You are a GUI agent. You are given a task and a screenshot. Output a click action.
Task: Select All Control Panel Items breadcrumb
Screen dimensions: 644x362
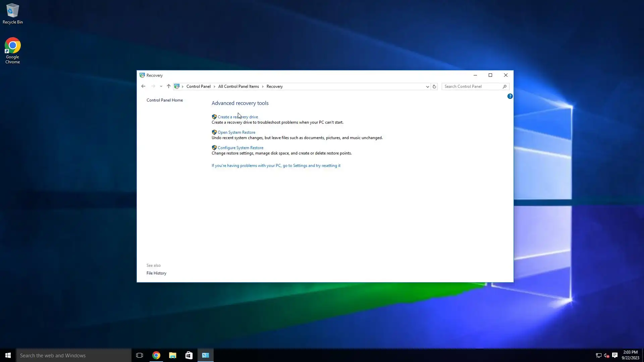click(x=238, y=86)
